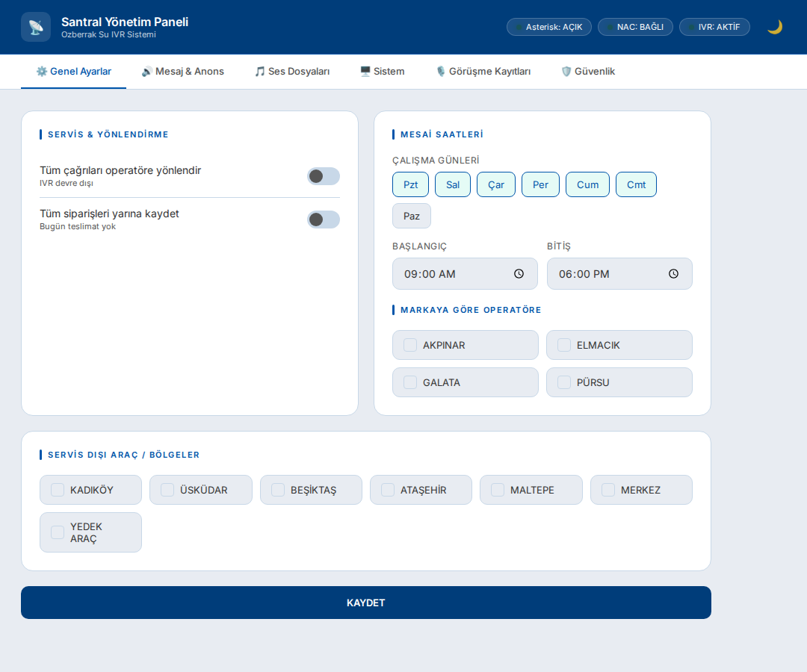Enable Paz as a working day
Image resolution: width=807 pixels, height=672 pixels.
(x=412, y=216)
